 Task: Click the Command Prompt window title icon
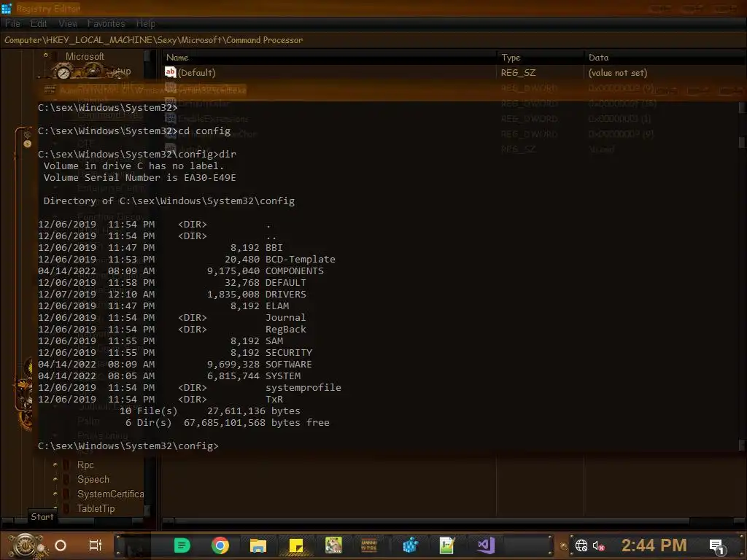[50, 90]
